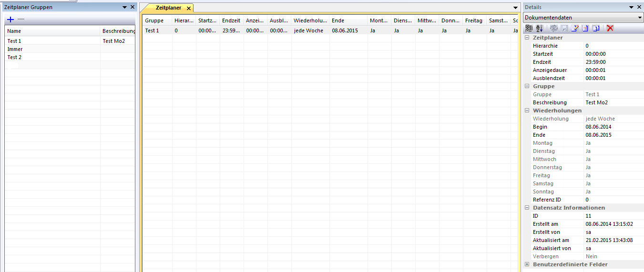Add a new Zeitplaner group with plus icon
Image resolution: width=644 pixels, height=272 pixels.
coord(10,20)
